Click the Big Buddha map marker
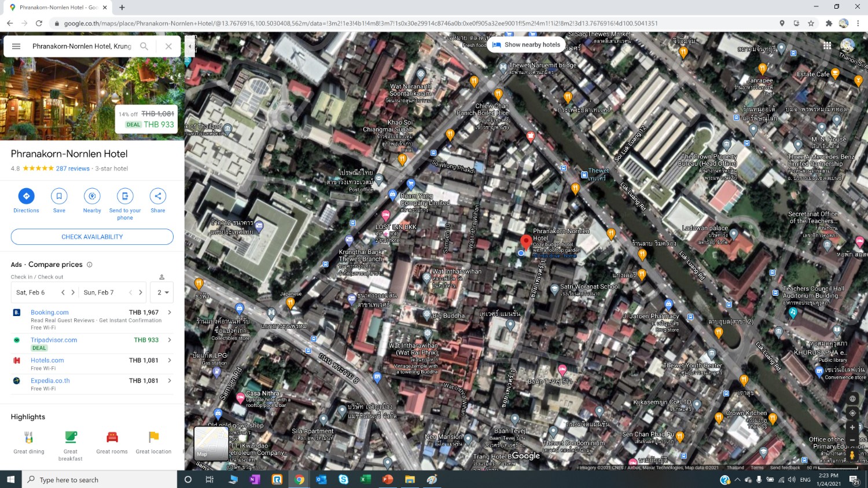This screenshot has width=868, height=488. point(427,315)
